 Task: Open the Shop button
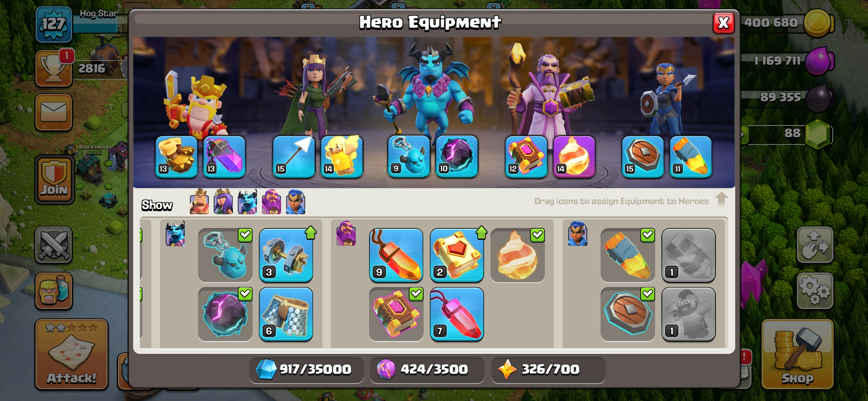click(x=798, y=354)
